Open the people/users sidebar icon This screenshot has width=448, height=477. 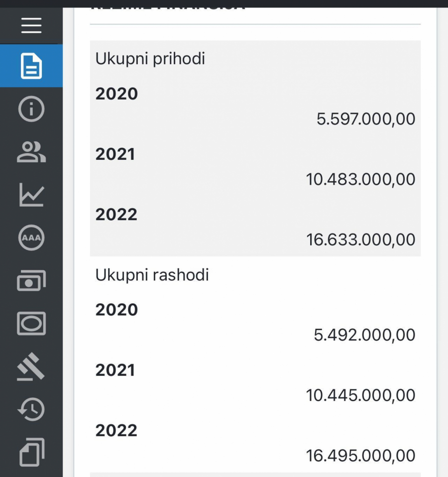coord(31,152)
